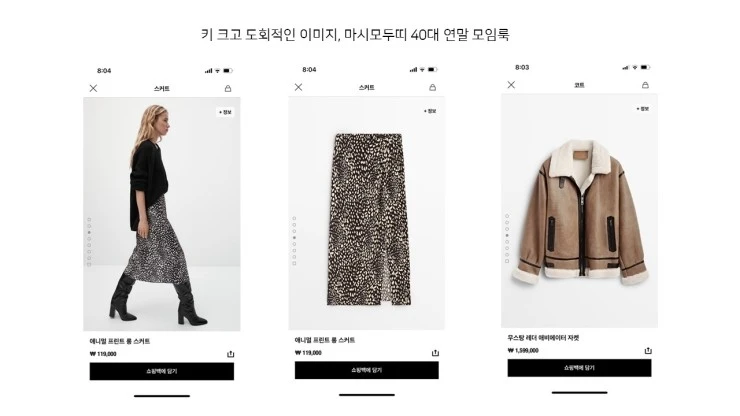Viewport: 740px width, 416px height.
Task: Expand info on flat skirt image
Action: click(430, 111)
